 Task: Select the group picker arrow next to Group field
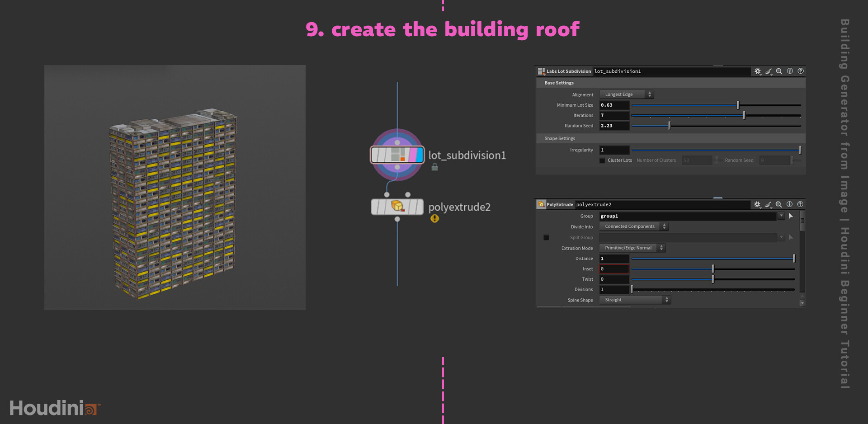click(x=791, y=216)
